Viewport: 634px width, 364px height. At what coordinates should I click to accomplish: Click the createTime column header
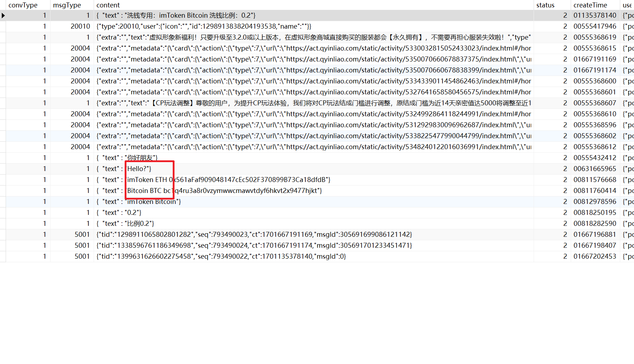[595, 5]
